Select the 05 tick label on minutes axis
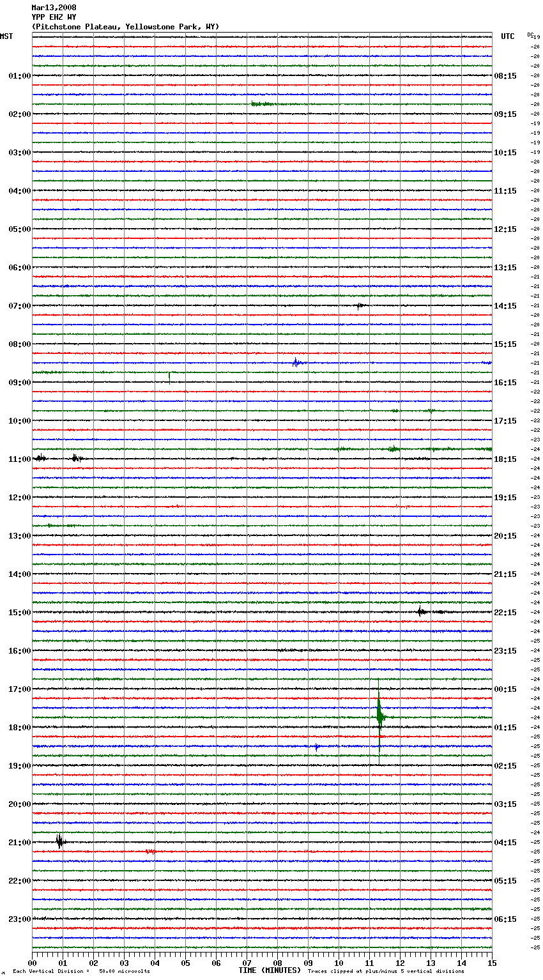 click(x=185, y=963)
